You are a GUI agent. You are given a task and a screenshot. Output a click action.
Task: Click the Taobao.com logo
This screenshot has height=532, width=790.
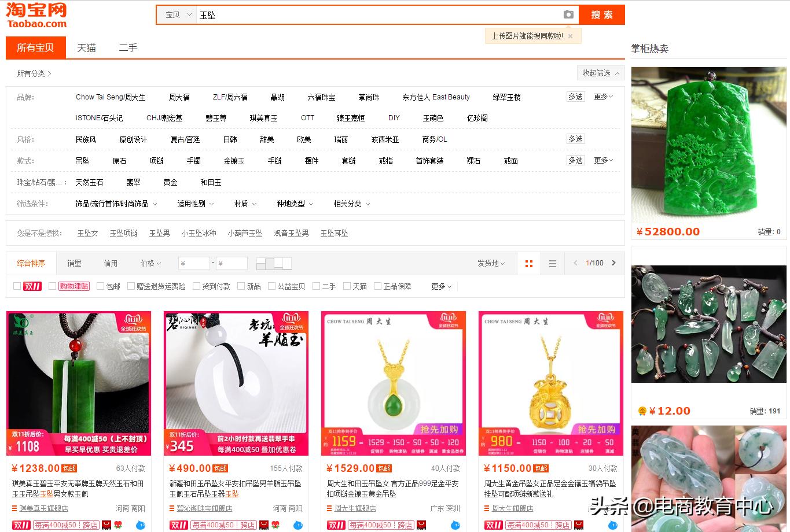[35, 14]
